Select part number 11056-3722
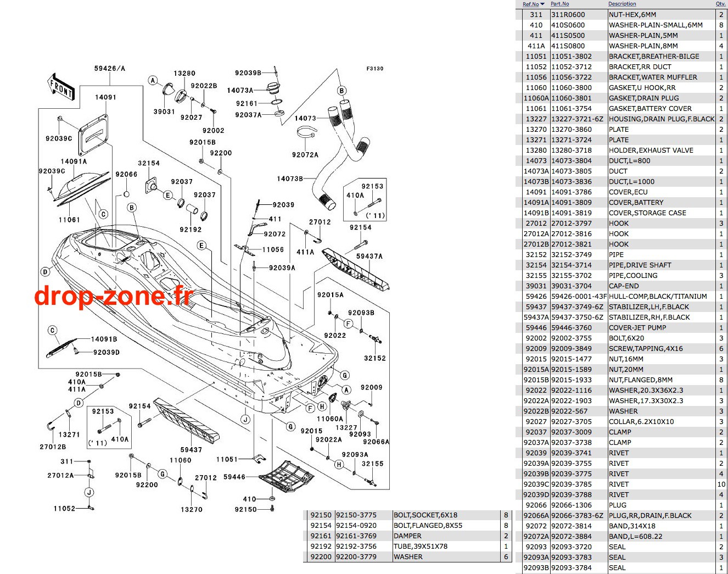The image size is (728, 574). (x=572, y=77)
